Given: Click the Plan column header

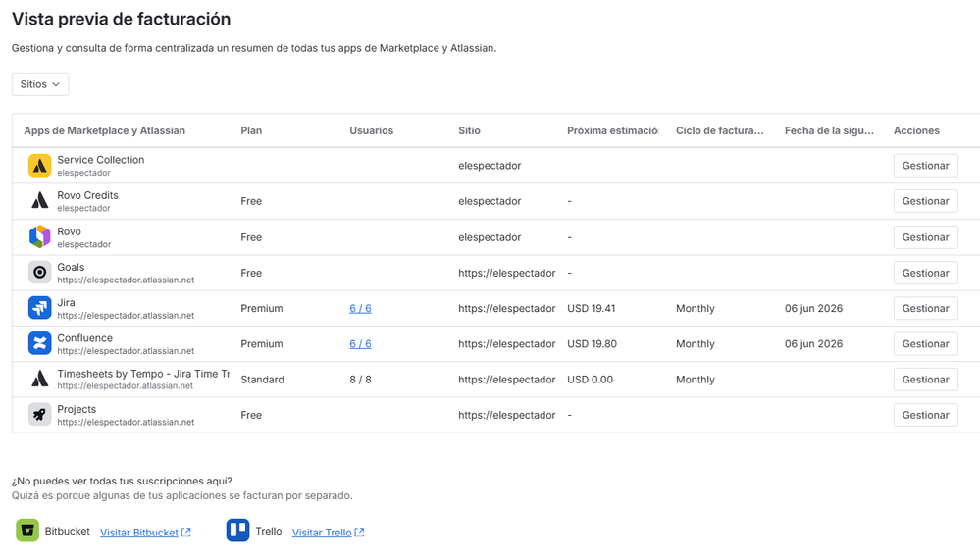Looking at the screenshot, I should 251,130.
